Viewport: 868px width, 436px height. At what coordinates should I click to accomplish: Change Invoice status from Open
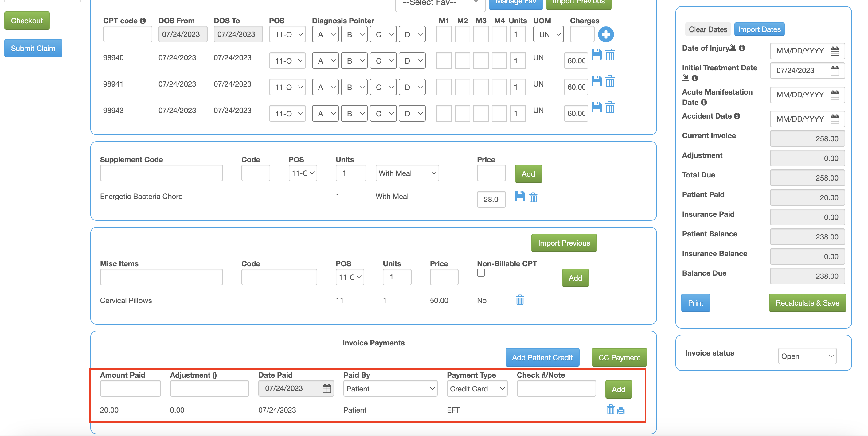point(807,356)
